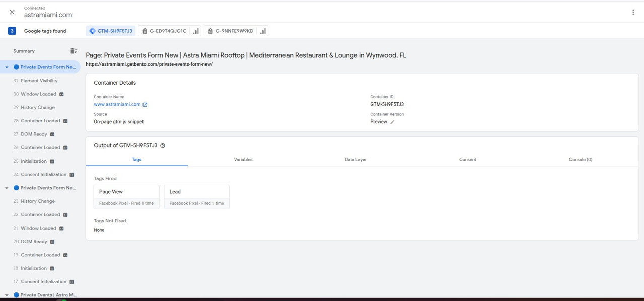Viewport: 644px width, 301px height.
Task: Click the external link icon by container name
Action: (x=145, y=105)
